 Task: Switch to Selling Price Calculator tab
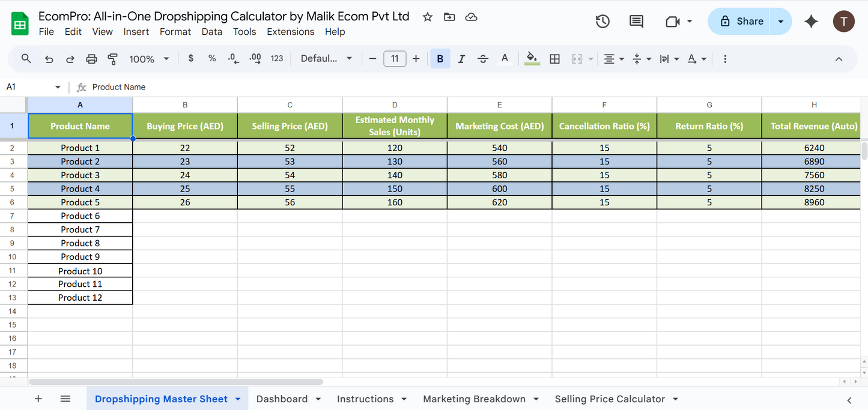(x=610, y=399)
